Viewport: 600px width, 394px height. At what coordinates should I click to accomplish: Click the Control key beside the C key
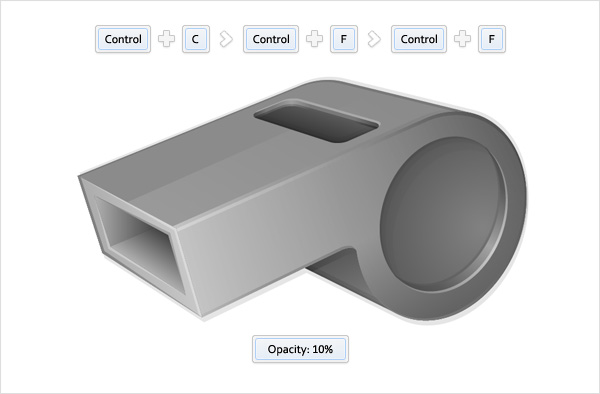(x=123, y=39)
